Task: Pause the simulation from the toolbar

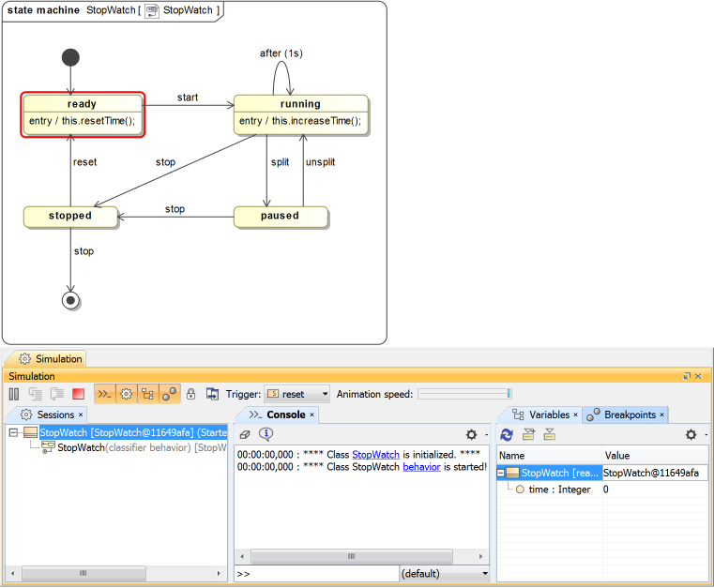Action: 14,395
